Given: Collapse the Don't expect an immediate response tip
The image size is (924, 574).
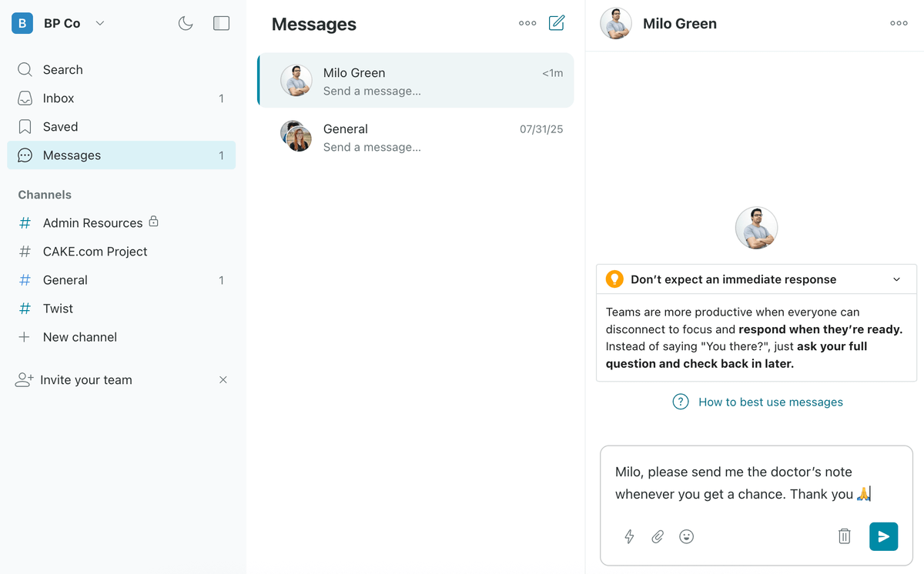Looking at the screenshot, I should 896,279.
